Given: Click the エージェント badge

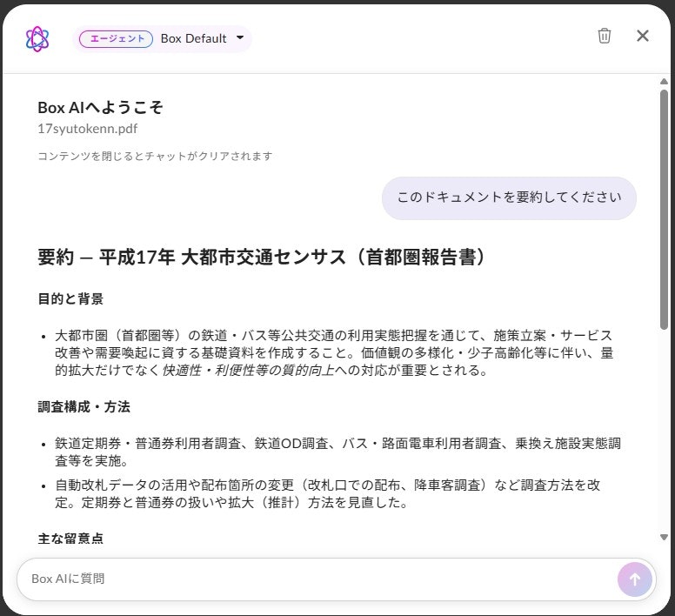Looking at the screenshot, I should click(x=117, y=39).
